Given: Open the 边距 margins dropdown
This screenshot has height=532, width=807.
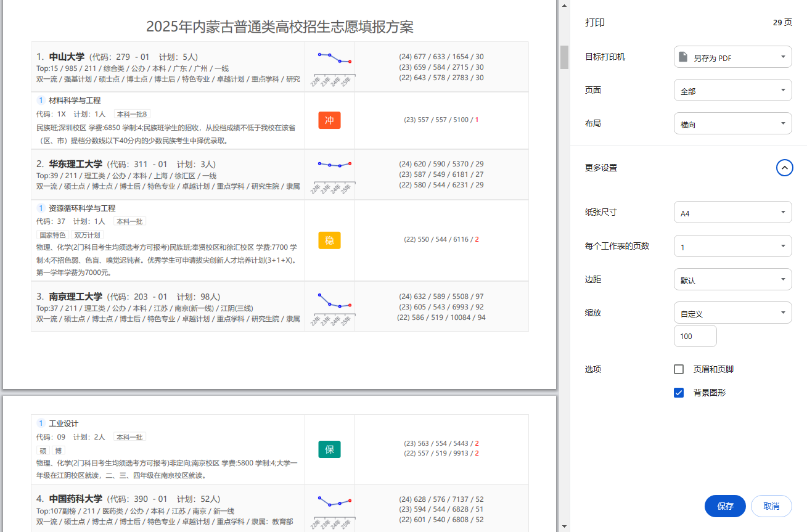Looking at the screenshot, I should (x=732, y=280).
